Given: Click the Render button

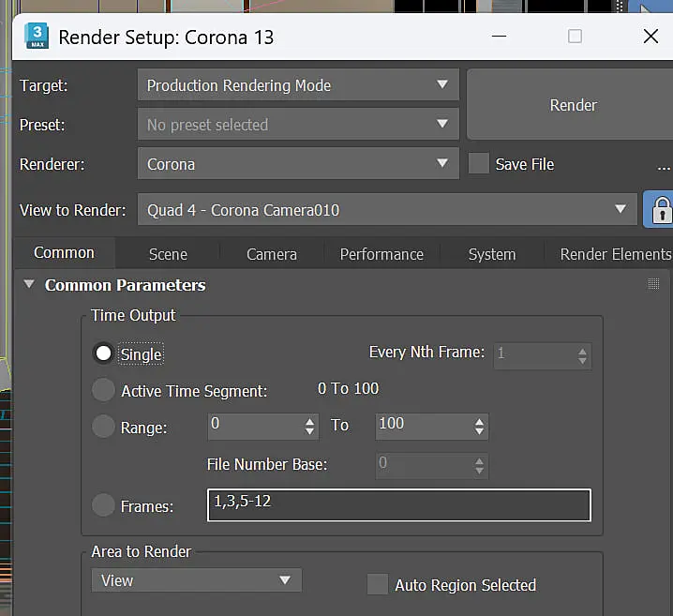Looking at the screenshot, I should [573, 105].
